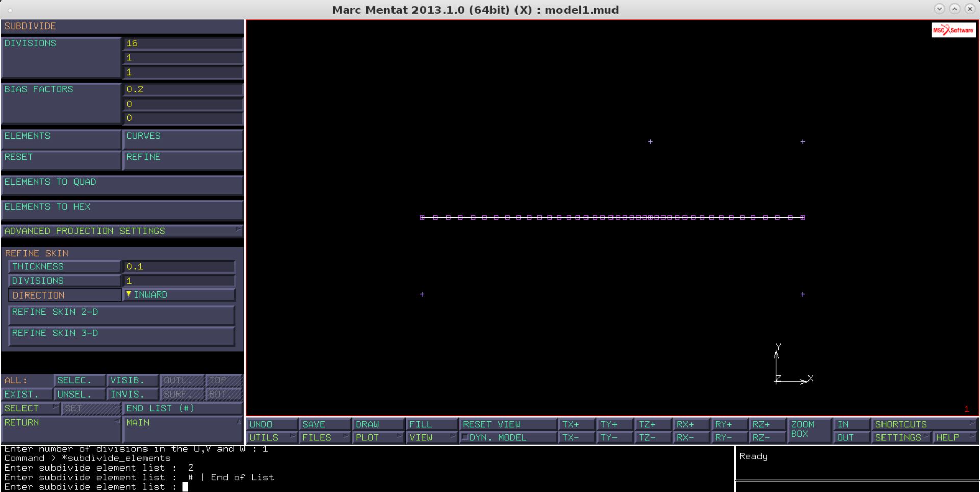Viewport: 980px width, 492px height.
Task: Open the UTILS menu
Action: pyautogui.click(x=272, y=437)
